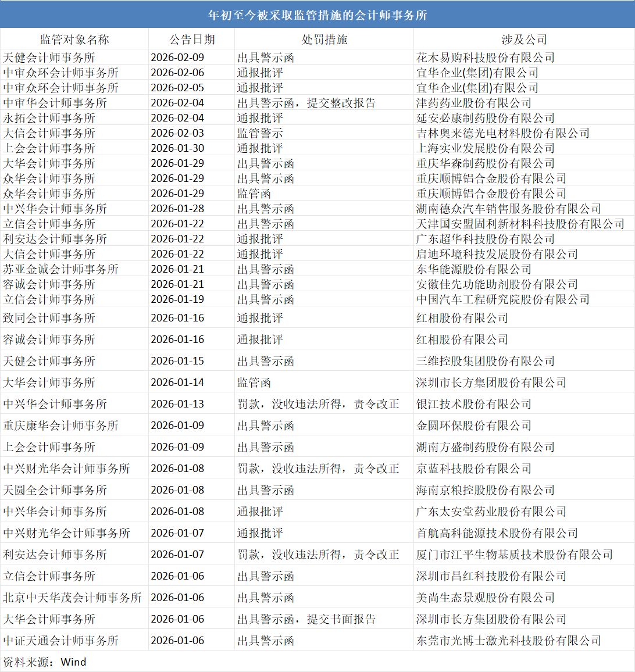Click the 处罚措施 column header
The height and width of the screenshot is (672, 635).
324,40
